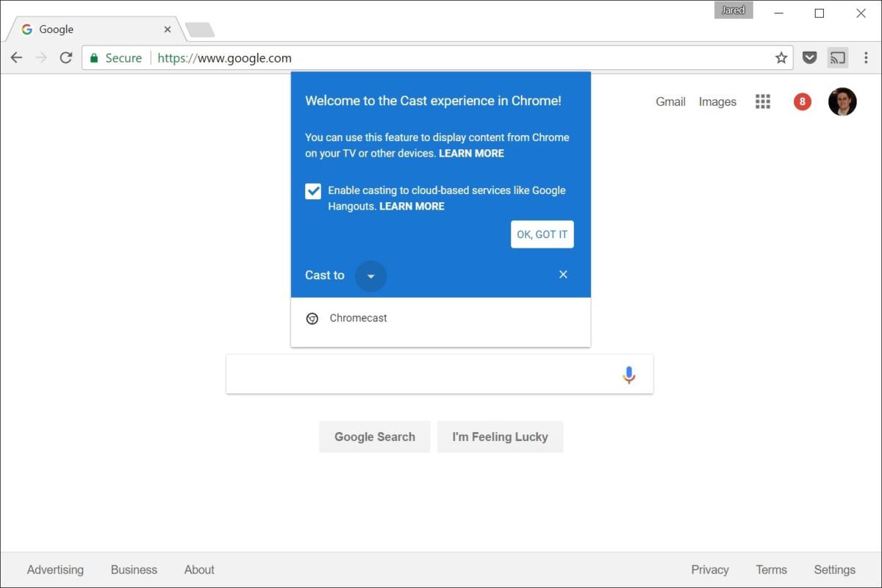Close the Chrome window

pos(861,13)
